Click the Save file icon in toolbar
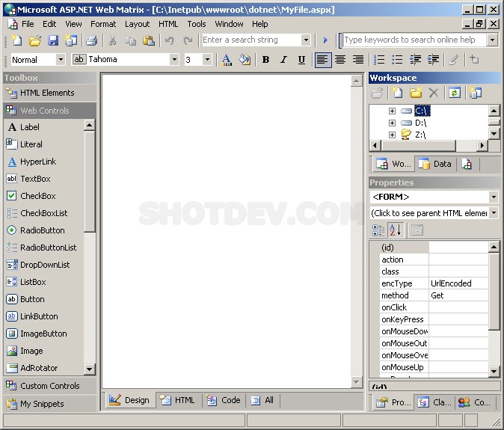This screenshot has height=430, width=504. click(x=53, y=40)
